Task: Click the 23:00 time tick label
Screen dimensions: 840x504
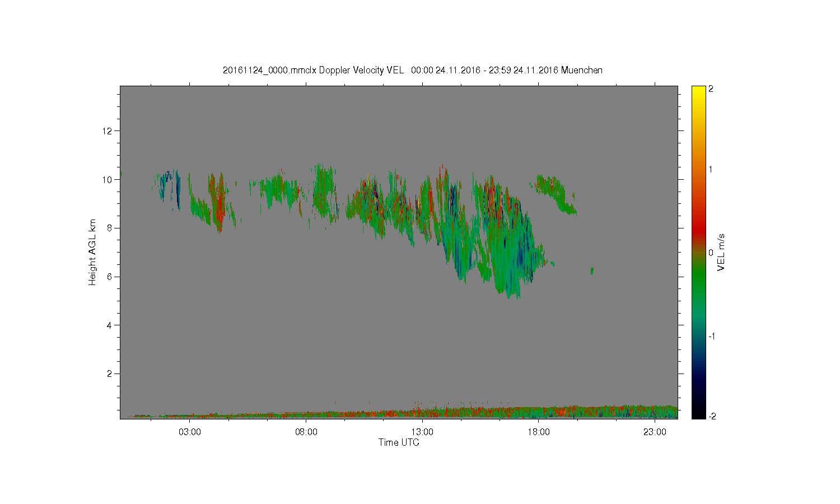Action: [655, 432]
